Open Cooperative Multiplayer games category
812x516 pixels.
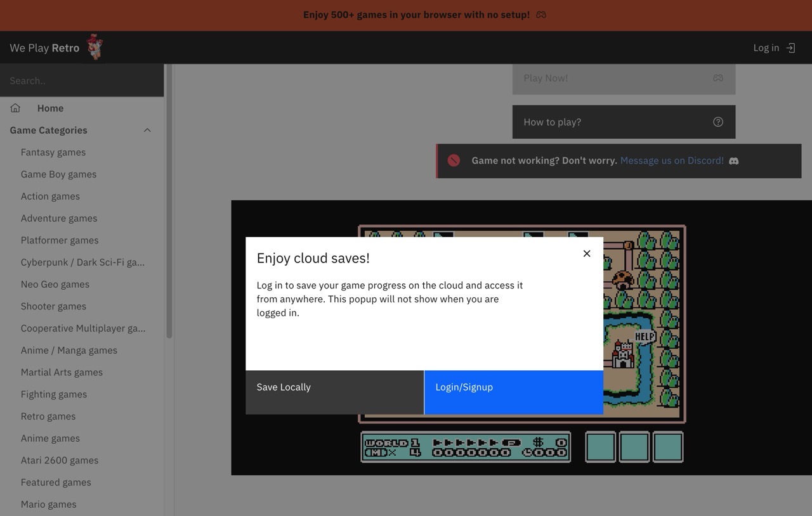pyautogui.click(x=83, y=328)
